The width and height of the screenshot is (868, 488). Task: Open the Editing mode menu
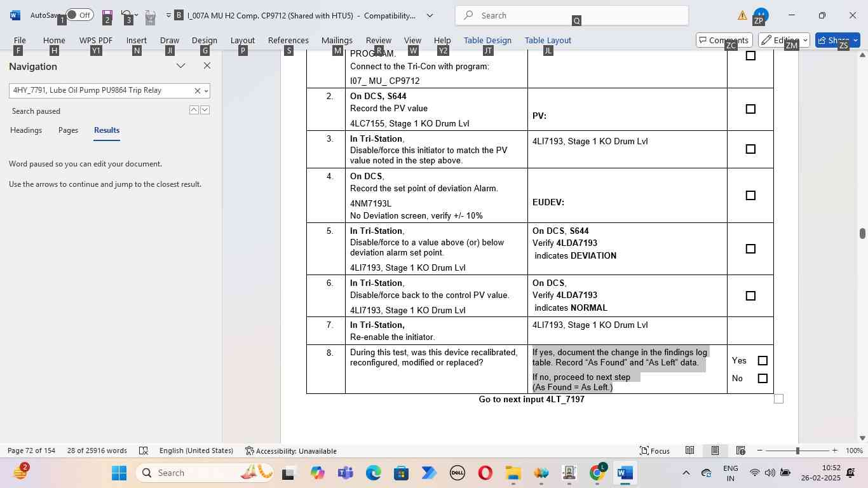[784, 40]
